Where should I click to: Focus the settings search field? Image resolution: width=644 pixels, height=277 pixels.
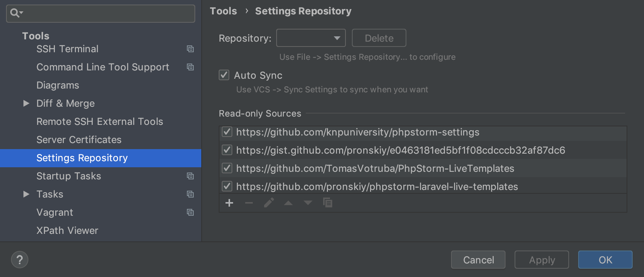101,14
